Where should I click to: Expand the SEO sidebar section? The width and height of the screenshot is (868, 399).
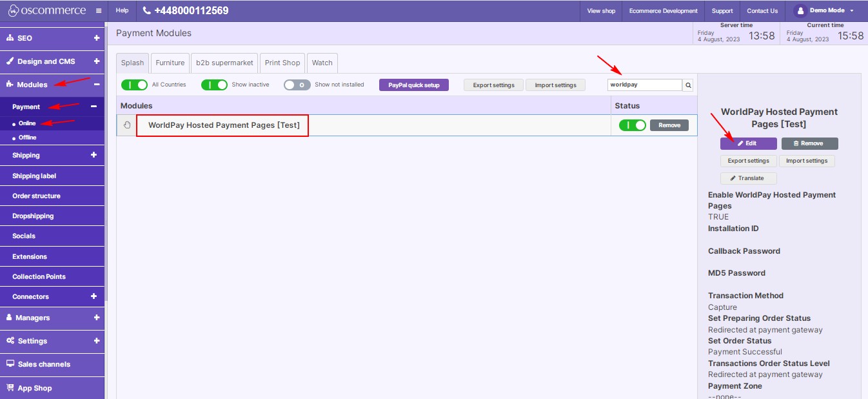click(x=97, y=37)
